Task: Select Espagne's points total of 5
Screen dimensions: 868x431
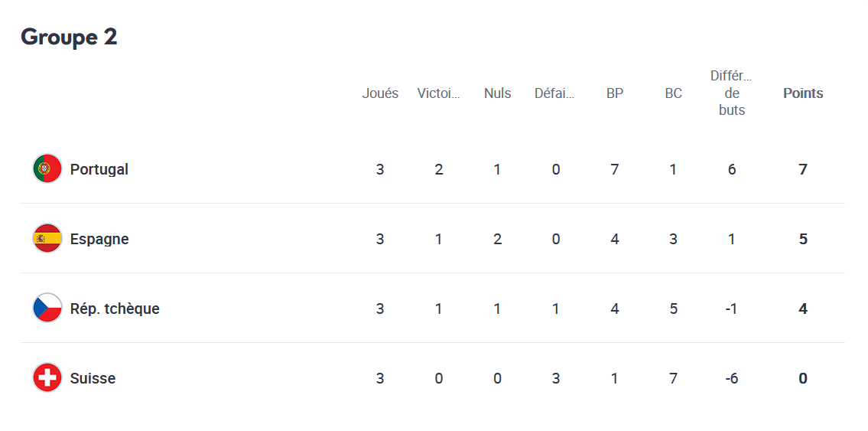Action: coord(803,240)
